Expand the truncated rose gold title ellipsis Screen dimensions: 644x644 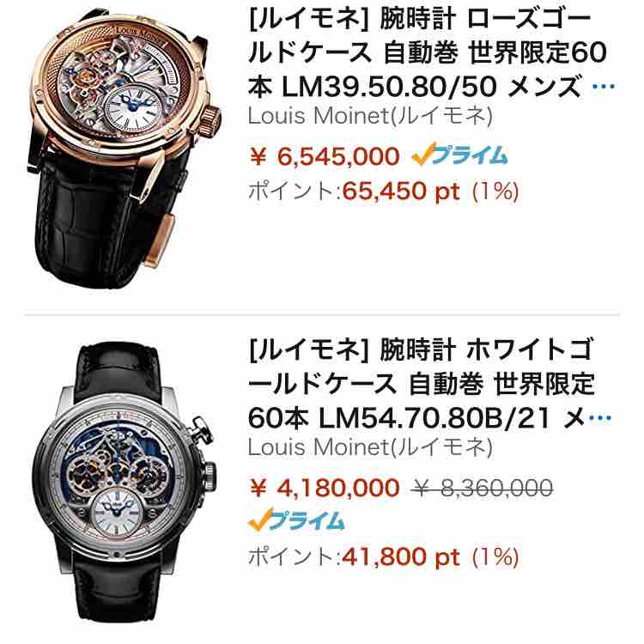[x=603, y=87]
